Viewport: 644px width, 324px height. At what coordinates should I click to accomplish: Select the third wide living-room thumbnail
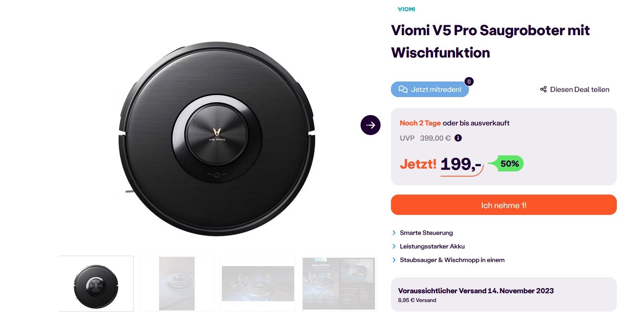click(x=258, y=284)
